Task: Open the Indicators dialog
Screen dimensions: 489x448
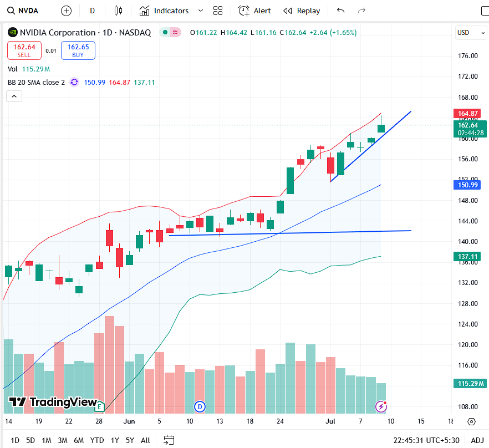Action: pos(164,11)
